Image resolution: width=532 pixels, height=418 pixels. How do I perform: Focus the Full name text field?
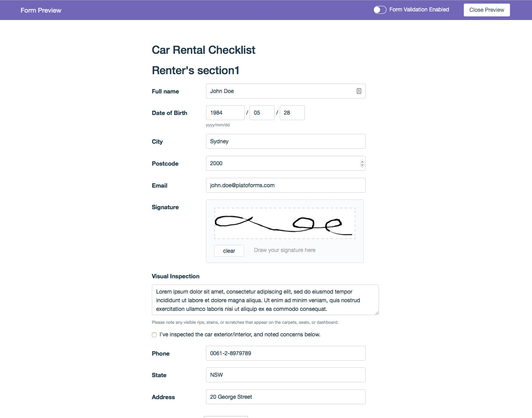(281, 91)
